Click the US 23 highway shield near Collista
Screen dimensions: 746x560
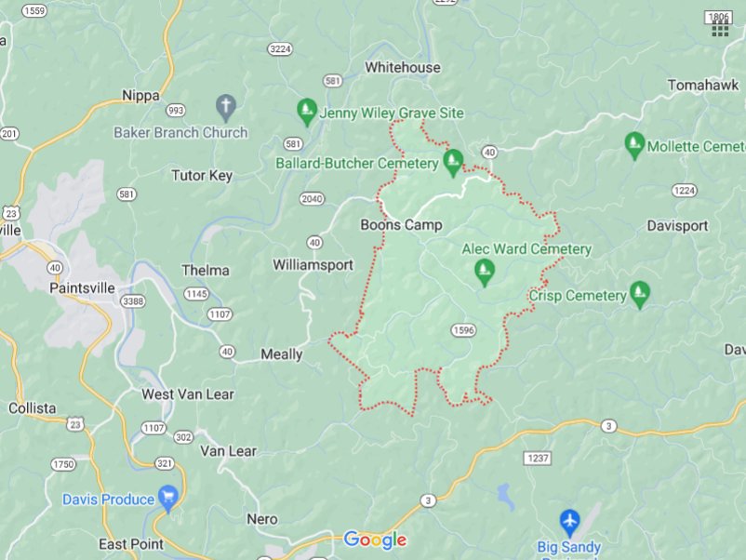pos(75,424)
